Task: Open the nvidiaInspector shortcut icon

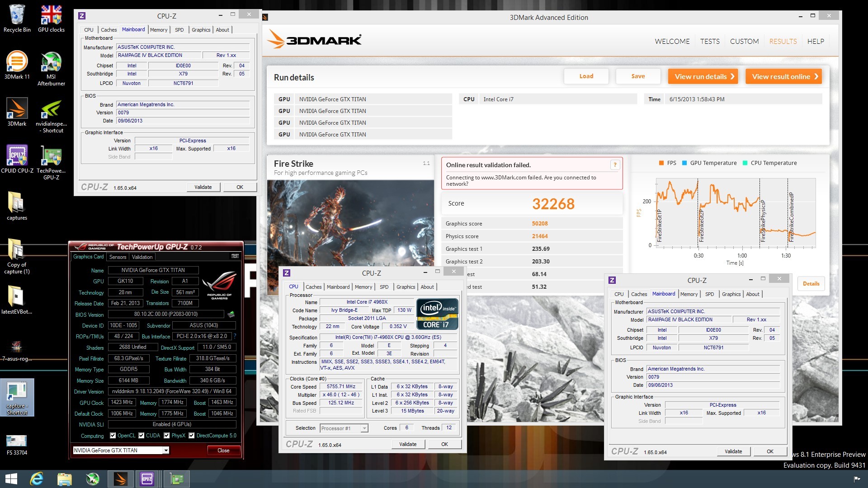Action: point(51,116)
